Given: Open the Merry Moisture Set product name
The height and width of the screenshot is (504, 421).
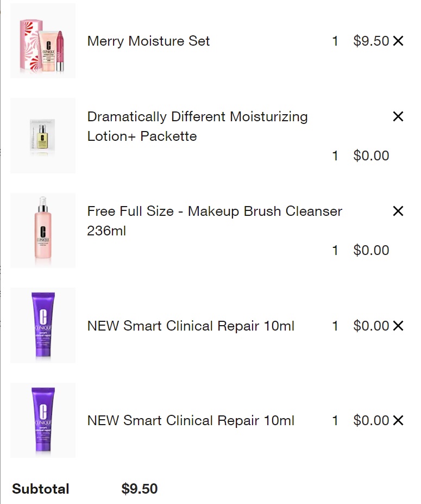Looking at the screenshot, I should pyautogui.click(x=148, y=41).
